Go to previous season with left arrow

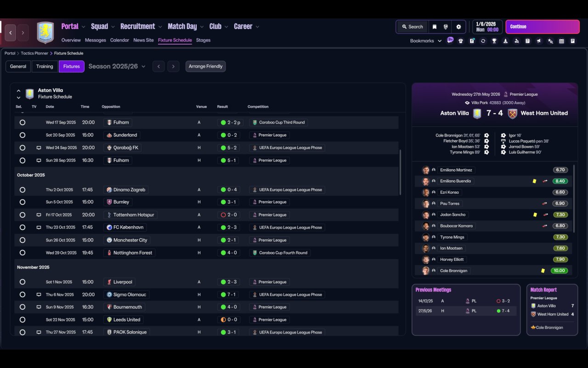(x=158, y=67)
